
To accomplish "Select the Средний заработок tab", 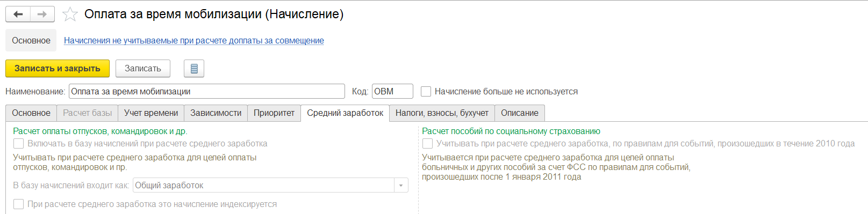I will [345, 113].
